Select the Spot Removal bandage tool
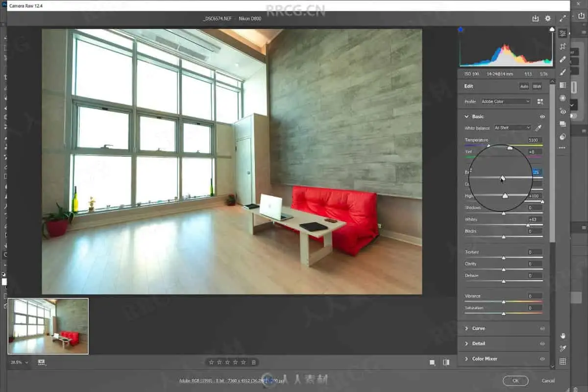Viewport: 588px width, 392px height. [x=563, y=59]
